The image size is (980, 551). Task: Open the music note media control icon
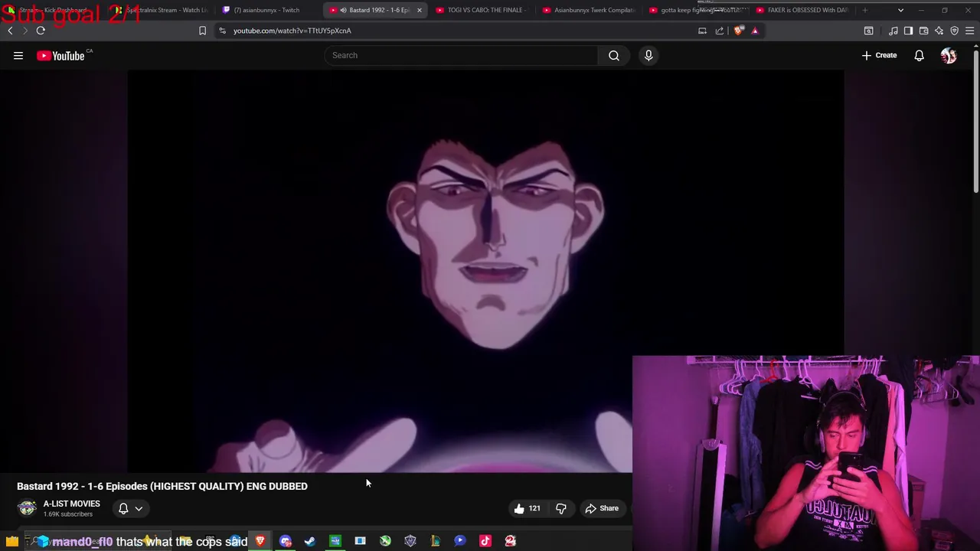tap(893, 31)
